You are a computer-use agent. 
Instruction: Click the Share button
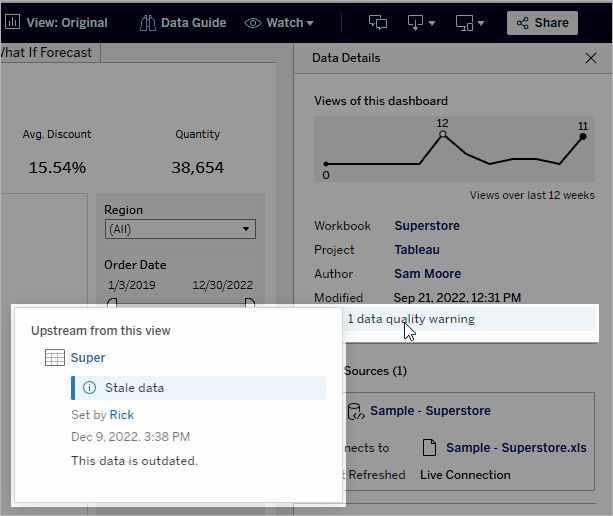tap(542, 23)
